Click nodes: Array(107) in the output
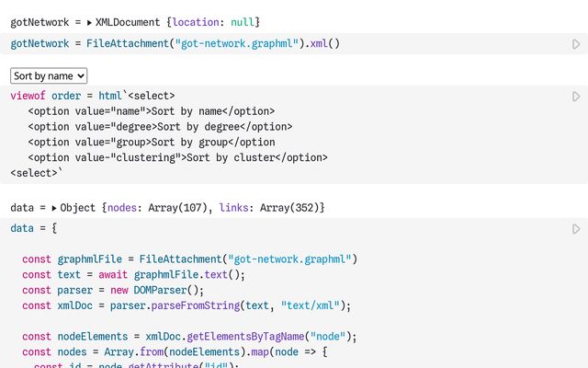 [158, 209]
